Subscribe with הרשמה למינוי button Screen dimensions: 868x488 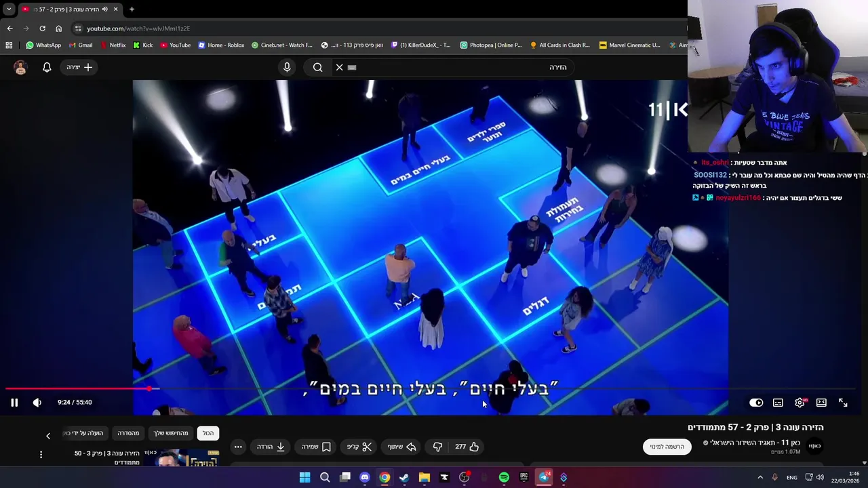tap(667, 447)
